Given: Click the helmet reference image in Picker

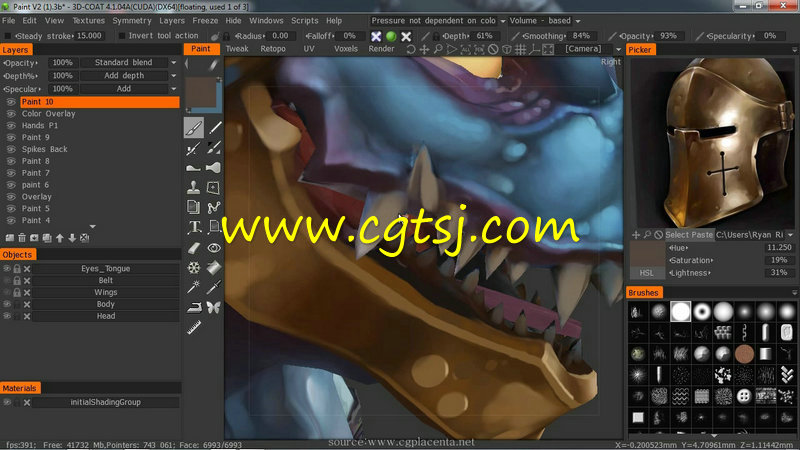Looking at the screenshot, I should tap(712, 142).
